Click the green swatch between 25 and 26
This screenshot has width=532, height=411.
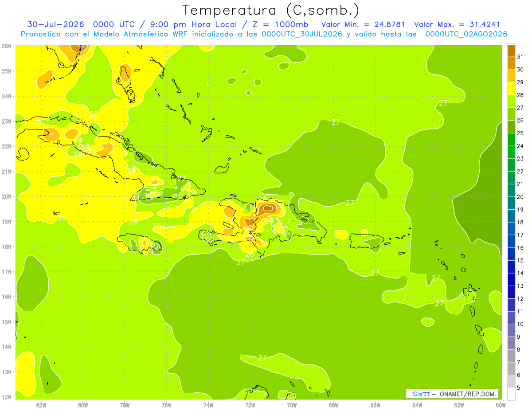(511, 127)
